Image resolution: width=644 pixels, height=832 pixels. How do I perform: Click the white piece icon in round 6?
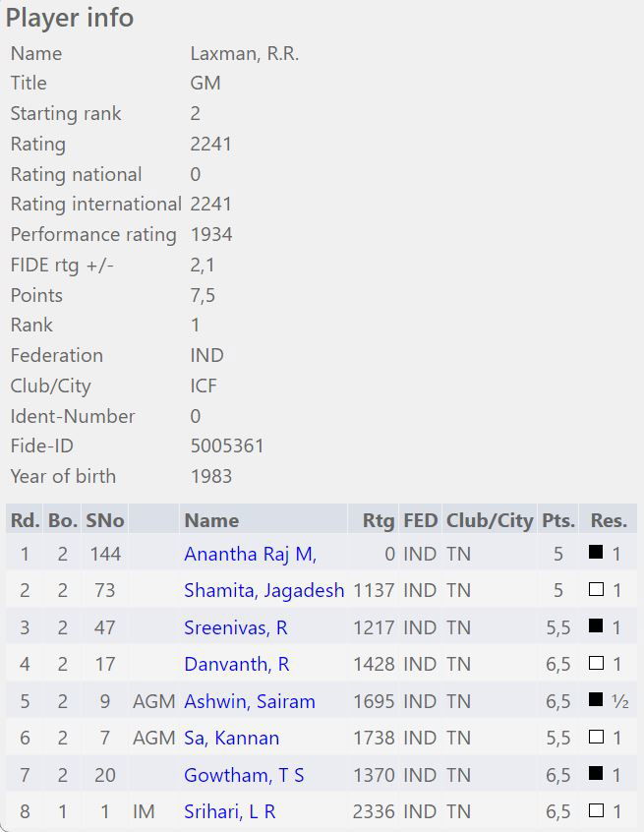coord(596,738)
